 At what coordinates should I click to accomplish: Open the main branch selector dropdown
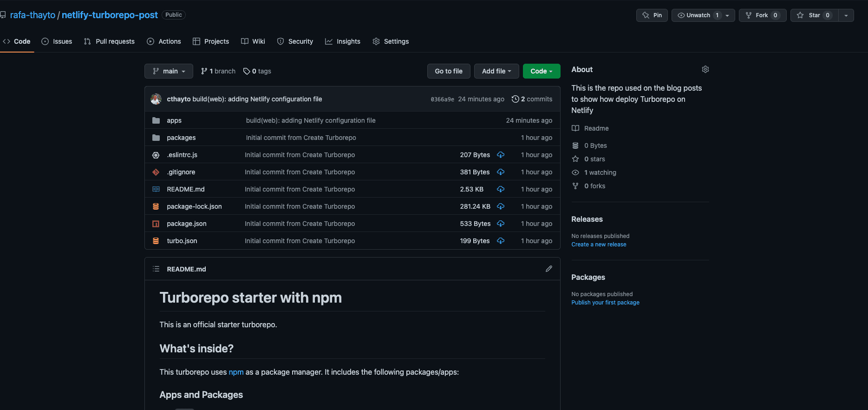[x=169, y=71]
